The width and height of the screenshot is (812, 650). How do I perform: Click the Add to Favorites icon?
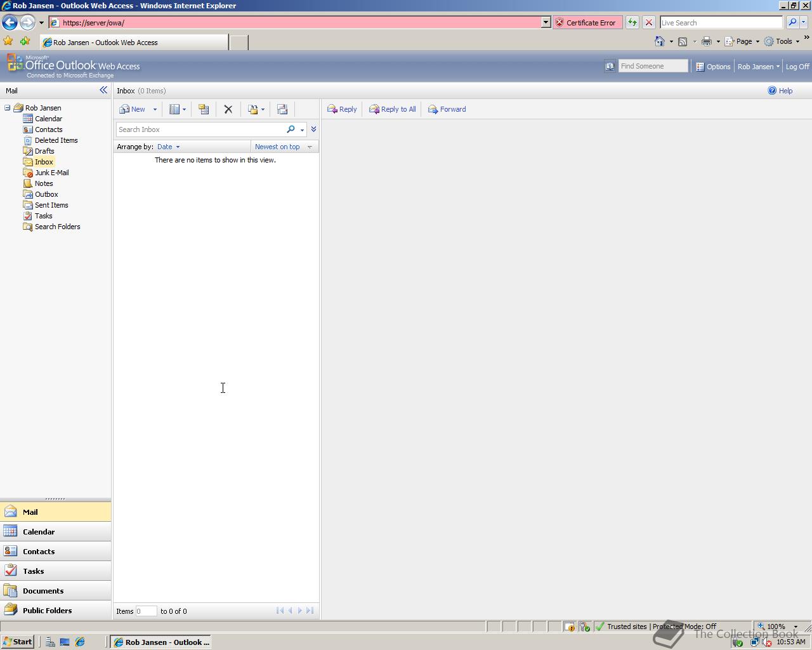(x=25, y=41)
